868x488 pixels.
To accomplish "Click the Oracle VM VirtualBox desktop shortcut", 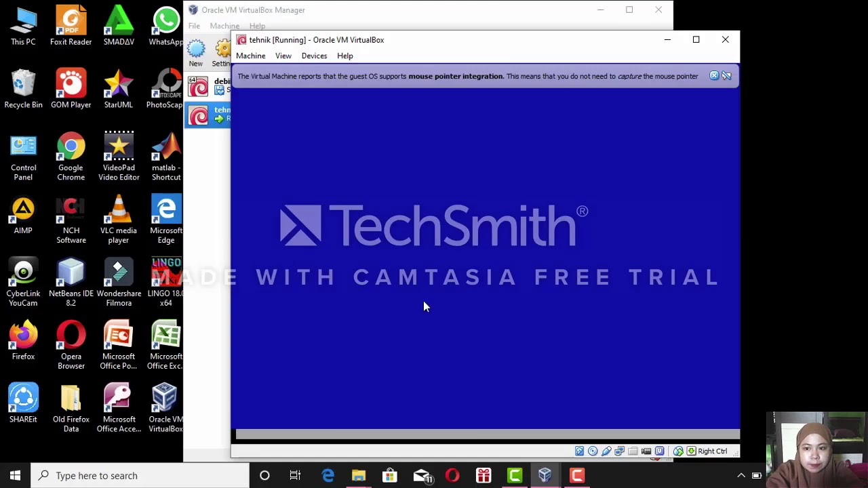I will click(x=165, y=408).
